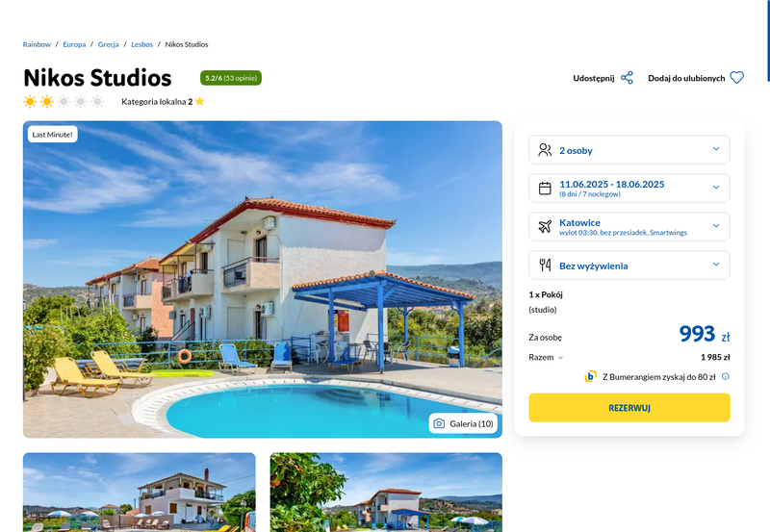Click the page vertical scrollbar

[767, 40]
